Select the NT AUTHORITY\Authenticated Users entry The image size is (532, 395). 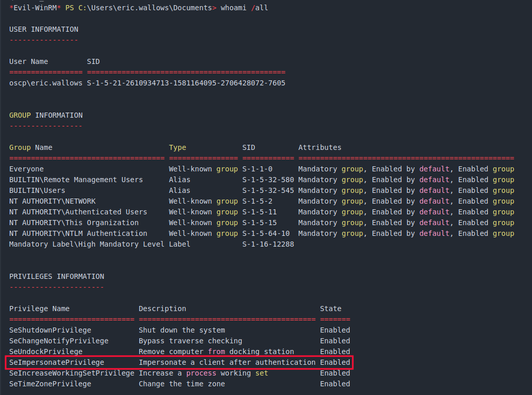click(78, 212)
